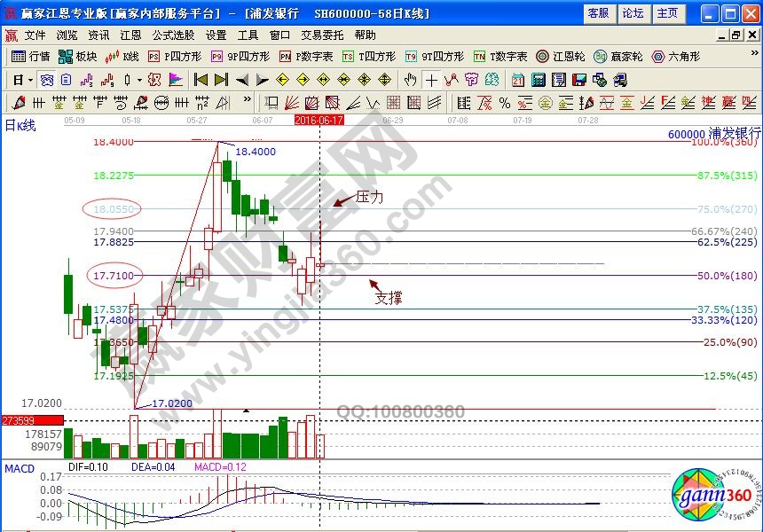
Task: Click the 日K线 chart label
Action: [x=20, y=125]
